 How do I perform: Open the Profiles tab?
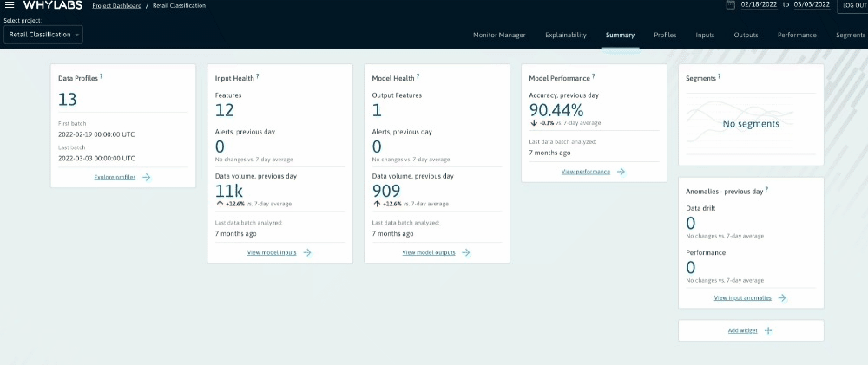coord(665,35)
